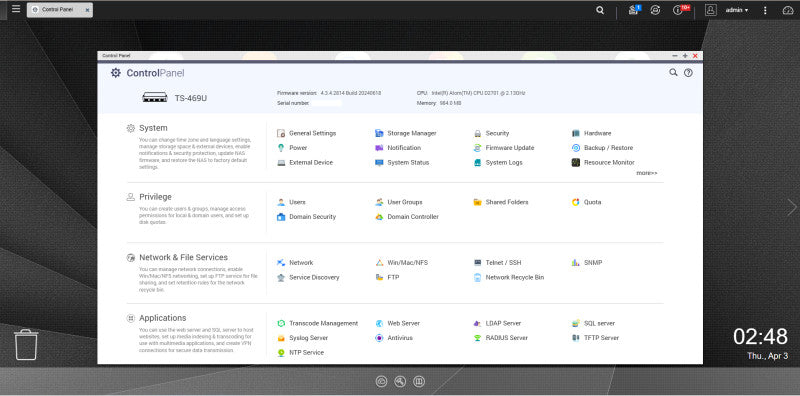Screen dimensions: 800x396
Task: Open TFTP Server settings
Action: pyautogui.click(x=595, y=338)
